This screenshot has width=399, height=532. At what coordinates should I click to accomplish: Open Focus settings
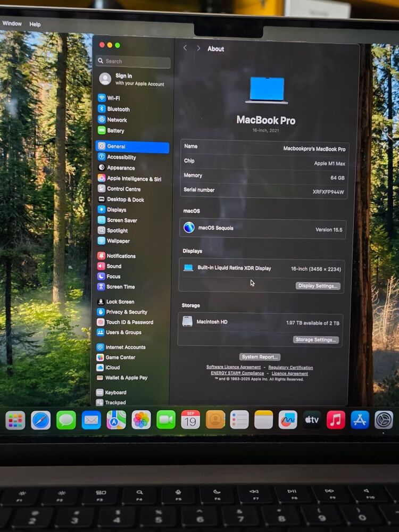click(109, 276)
